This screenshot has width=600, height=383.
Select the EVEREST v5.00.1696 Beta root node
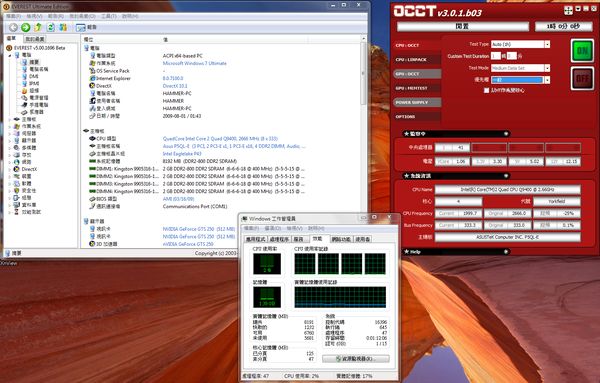coord(36,48)
